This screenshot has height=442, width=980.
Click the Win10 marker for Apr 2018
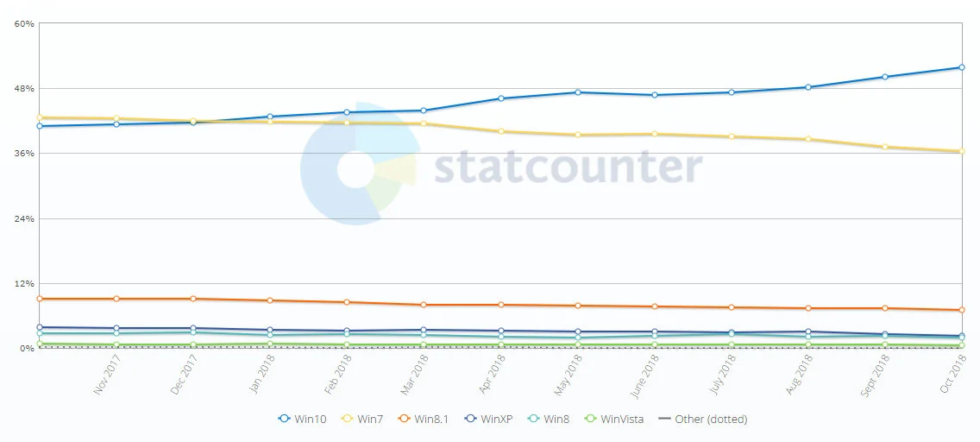click(501, 98)
